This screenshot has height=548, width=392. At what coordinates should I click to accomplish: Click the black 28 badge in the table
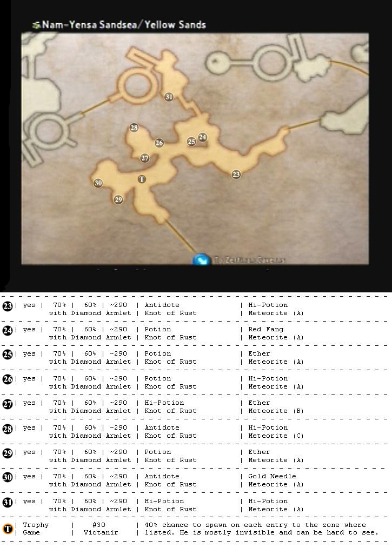tap(8, 429)
